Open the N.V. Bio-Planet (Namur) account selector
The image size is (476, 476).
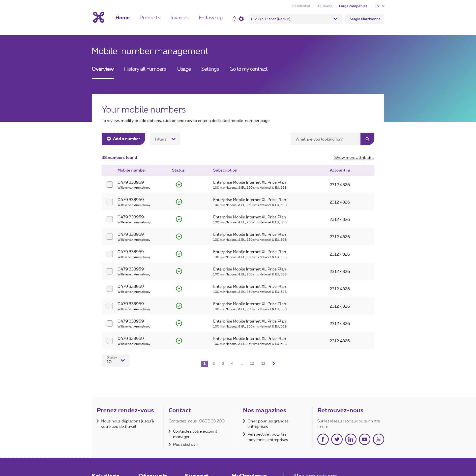pyautogui.click(x=295, y=19)
